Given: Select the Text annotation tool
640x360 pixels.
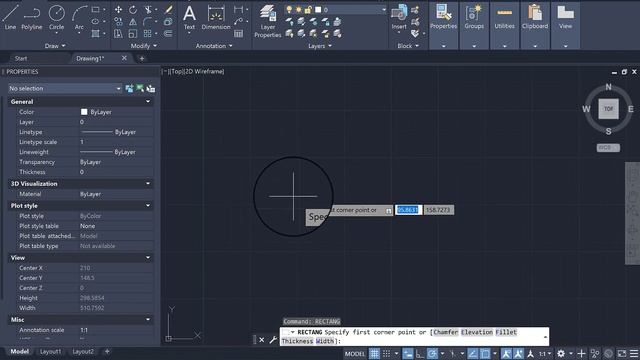Looking at the screenshot, I should pyautogui.click(x=189, y=18).
